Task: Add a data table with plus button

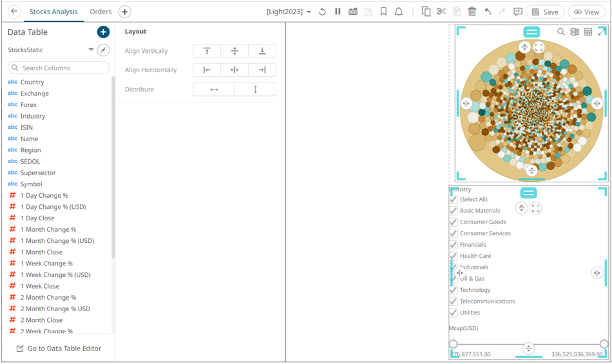Action: 103,32
